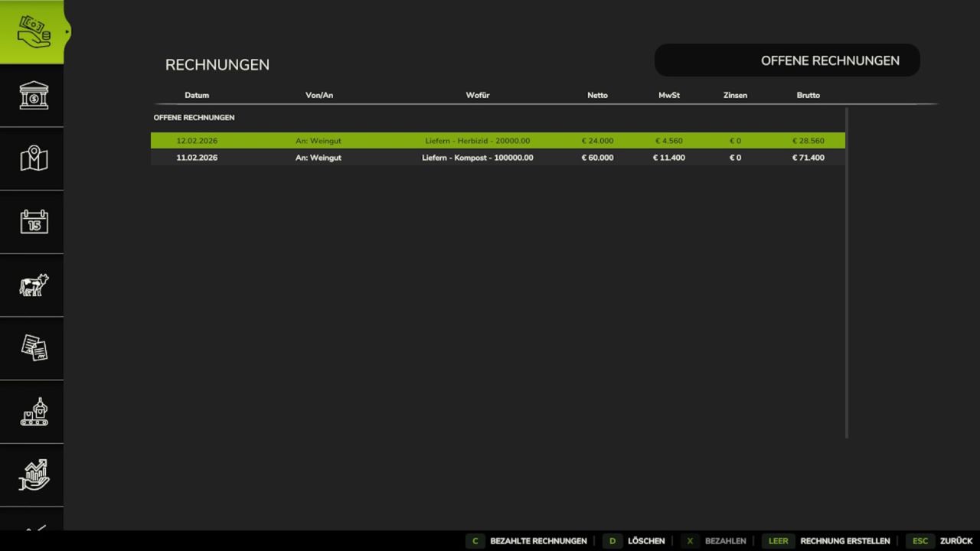The width and height of the screenshot is (980, 551).
Task: Select the cow animals icon
Action: [31, 285]
